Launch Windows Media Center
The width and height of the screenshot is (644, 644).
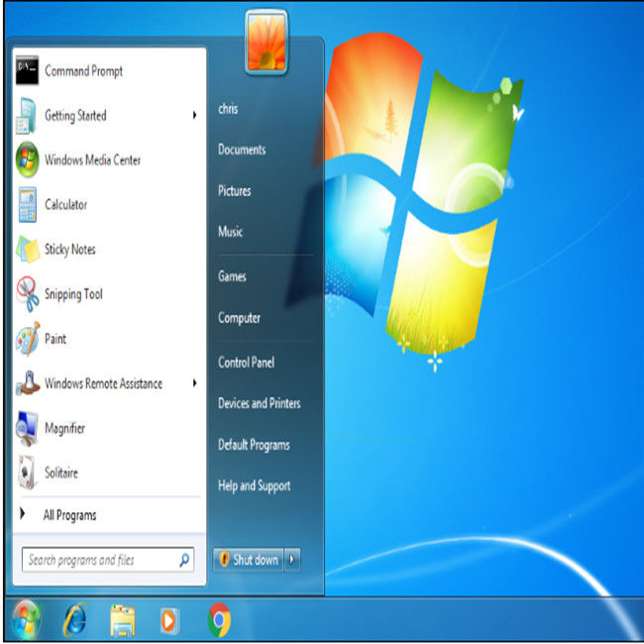point(92,161)
